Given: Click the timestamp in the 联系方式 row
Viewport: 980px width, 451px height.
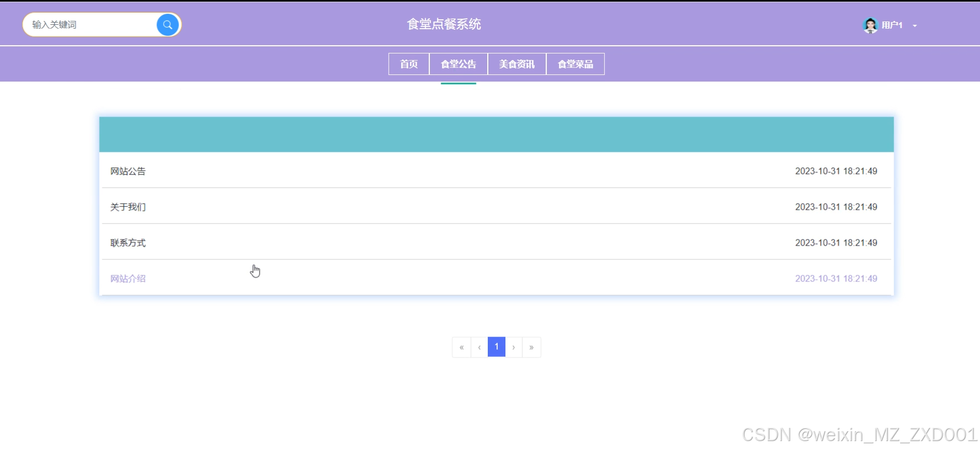Looking at the screenshot, I should pyautogui.click(x=836, y=243).
